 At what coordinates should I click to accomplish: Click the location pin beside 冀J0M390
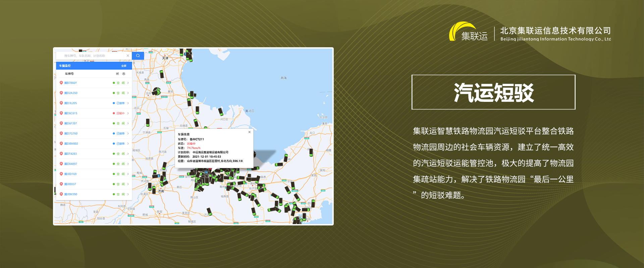pos(61,194)
